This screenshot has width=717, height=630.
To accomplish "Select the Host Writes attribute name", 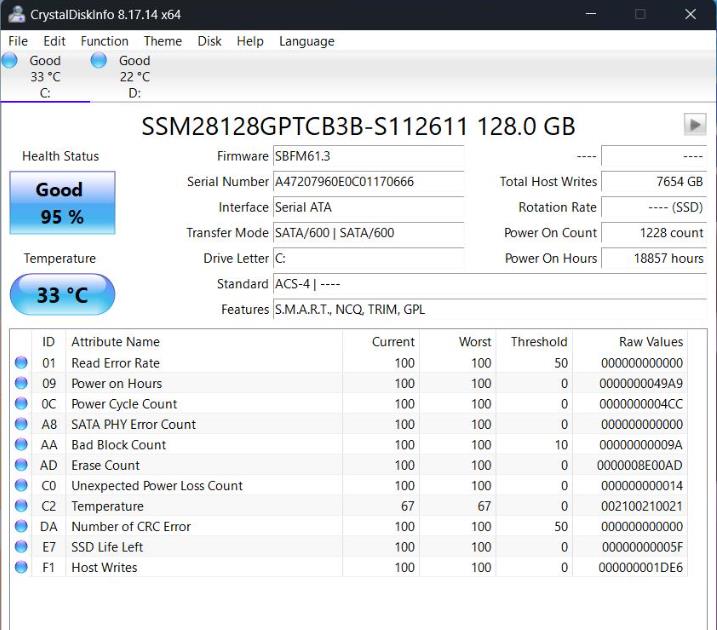I will click(x=104, y=568).
